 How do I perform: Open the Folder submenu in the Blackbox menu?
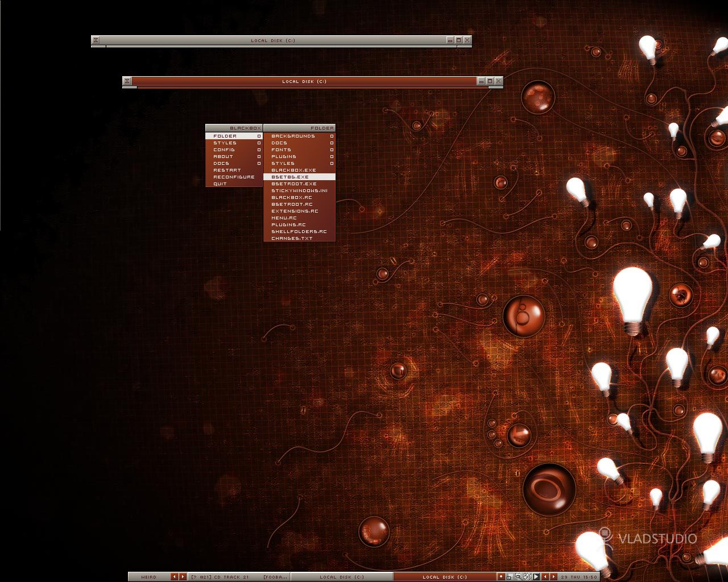(234, 136)
